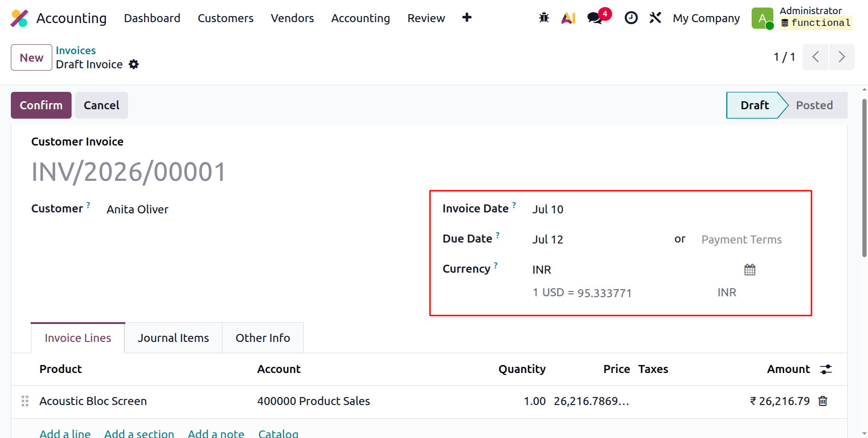Click the Customer help question mark

click(x=88, y=205)
